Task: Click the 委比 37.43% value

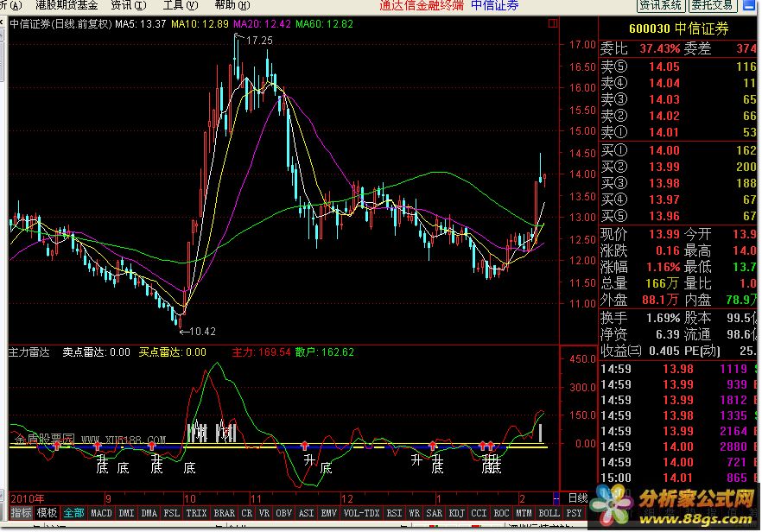Action: coord(660,48)
